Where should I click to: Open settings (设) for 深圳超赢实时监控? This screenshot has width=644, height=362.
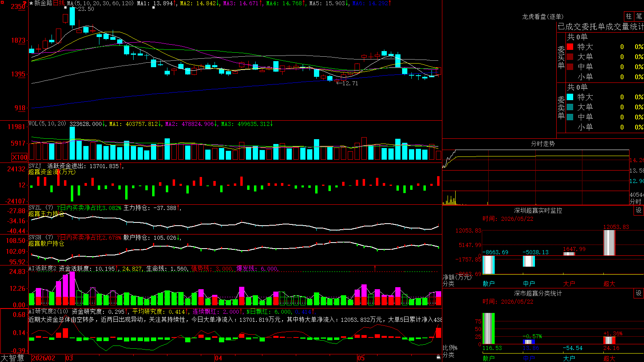pyautogui.click(x=639, y=210)
